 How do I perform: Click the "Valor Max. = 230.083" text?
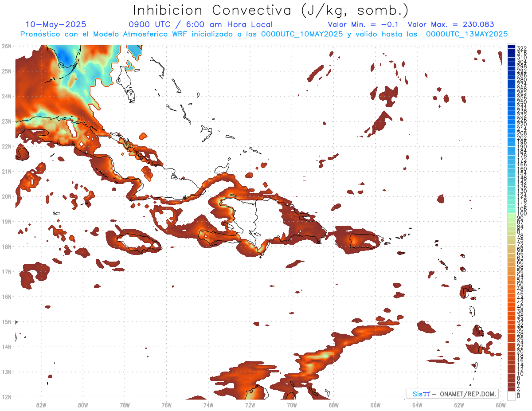[x=451, y=24]
